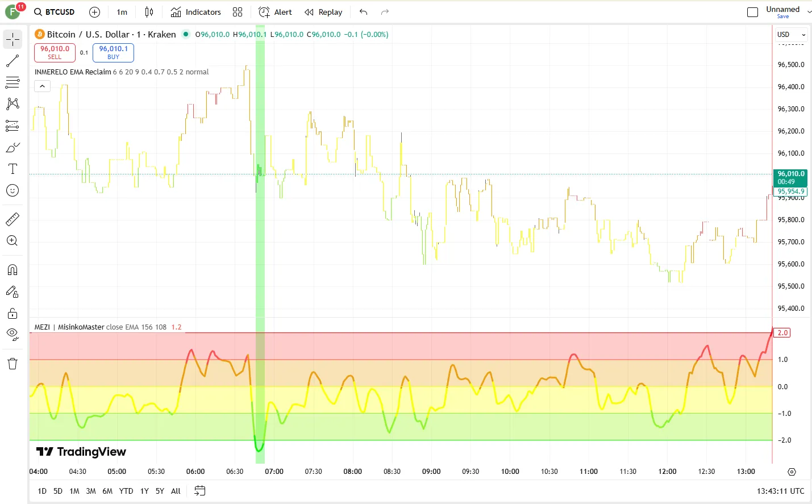This screenshot has width=812, height=504.
Task: Select the trend line drawing tool
Action: tap(13, 61)
